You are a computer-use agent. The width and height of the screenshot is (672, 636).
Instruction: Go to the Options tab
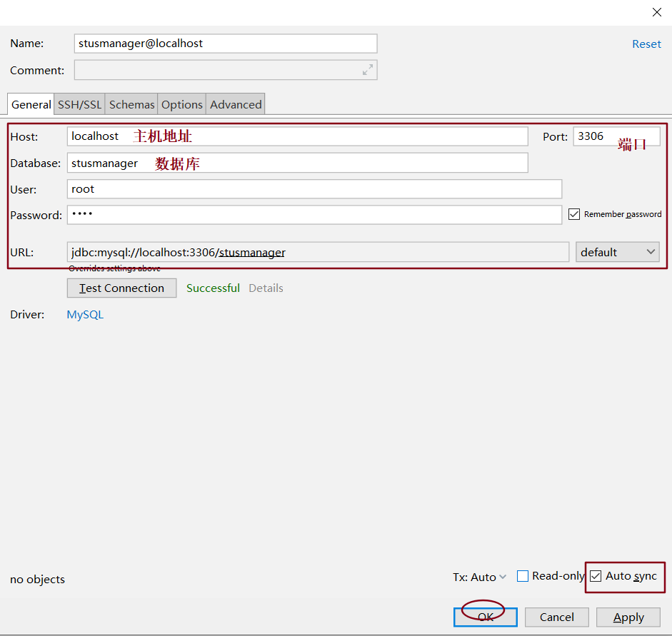181,104
